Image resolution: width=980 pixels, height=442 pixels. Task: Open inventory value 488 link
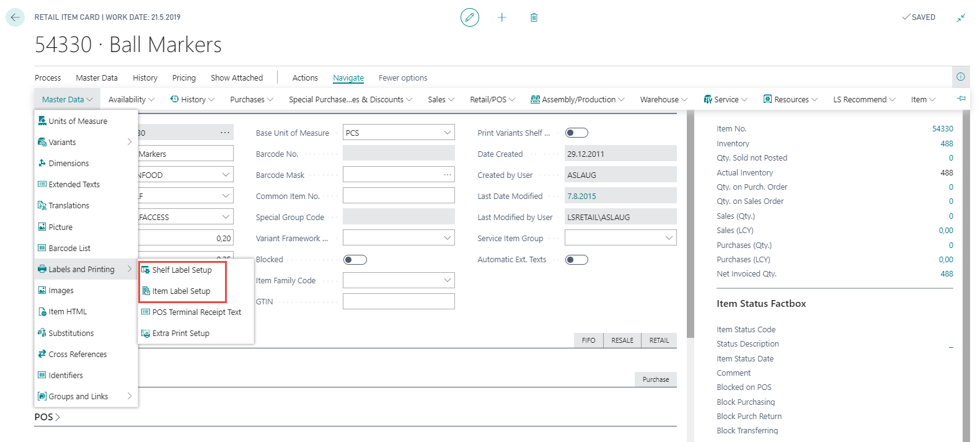click(x=947, y=144)
